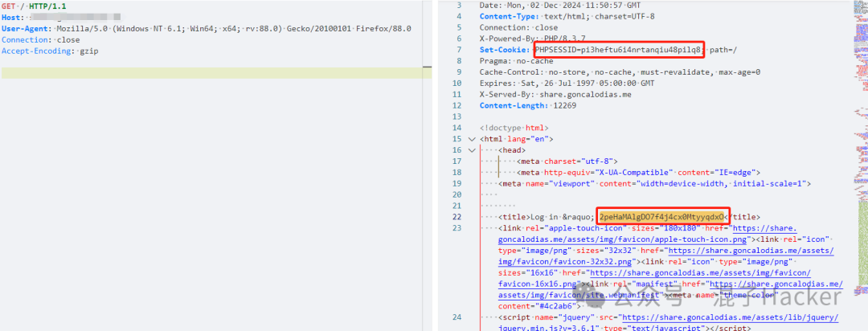Image resolution: width=868 pixels, height=331 pixels.
Task: Click the PHPSESSID cookie value
Action: [620, 50]
